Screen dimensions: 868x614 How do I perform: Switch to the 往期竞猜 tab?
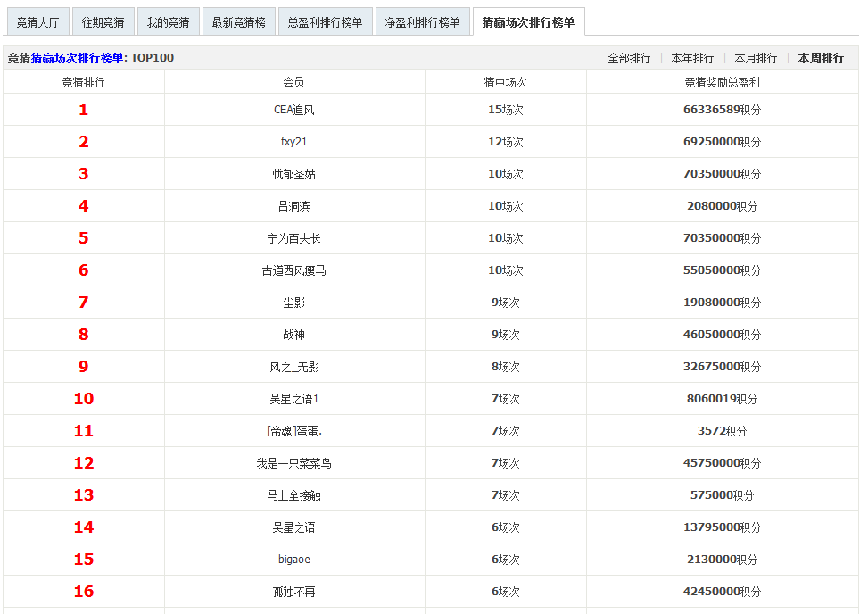[x=103, y=22]
